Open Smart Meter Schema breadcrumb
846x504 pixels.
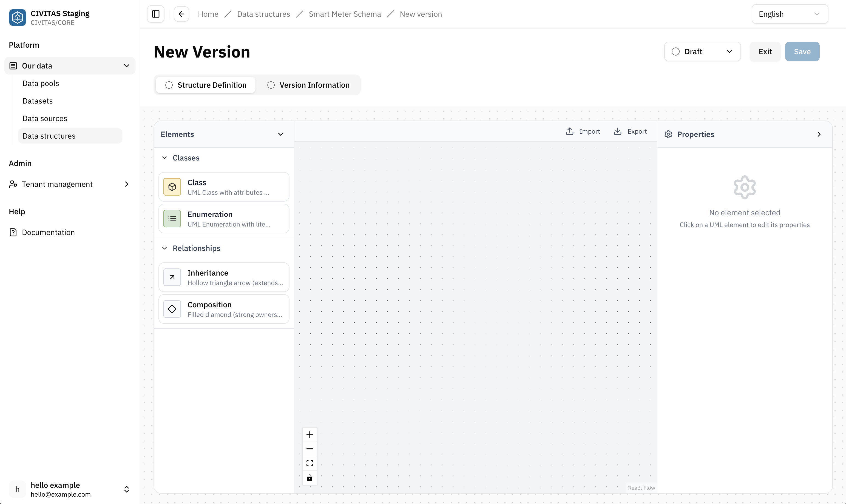[345, 14]
